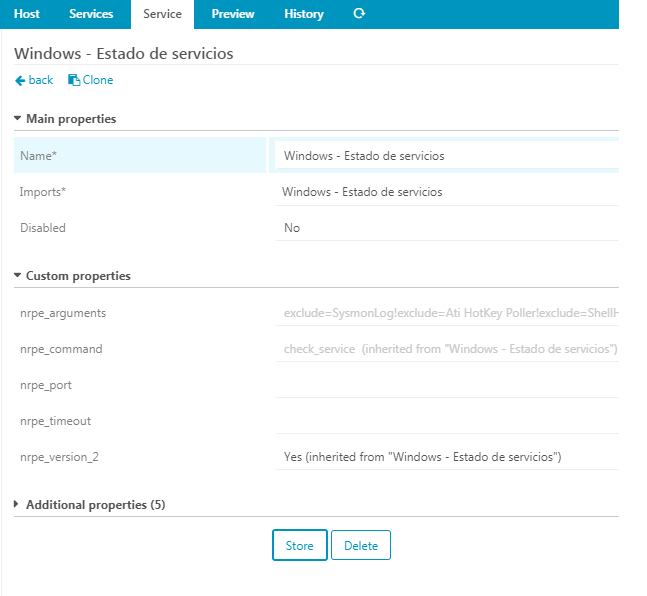Click the Store button

click(300, 545)
